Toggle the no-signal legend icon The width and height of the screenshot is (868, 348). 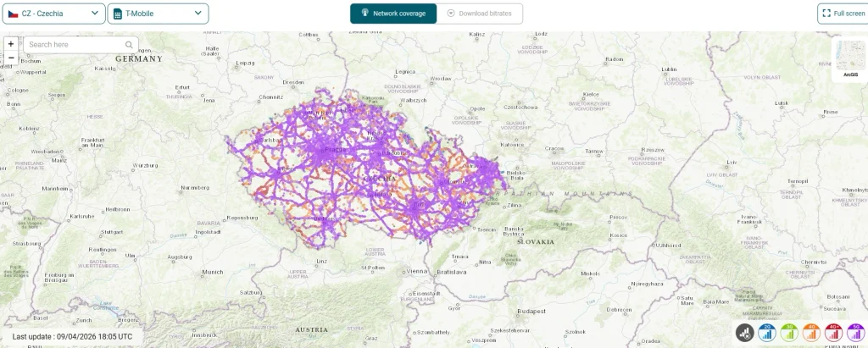(x=745, y=332)
